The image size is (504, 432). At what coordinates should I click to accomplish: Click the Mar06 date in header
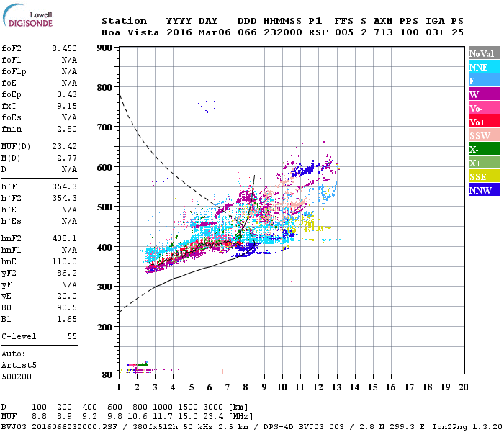pyautogui.click(x=214, y=32)
